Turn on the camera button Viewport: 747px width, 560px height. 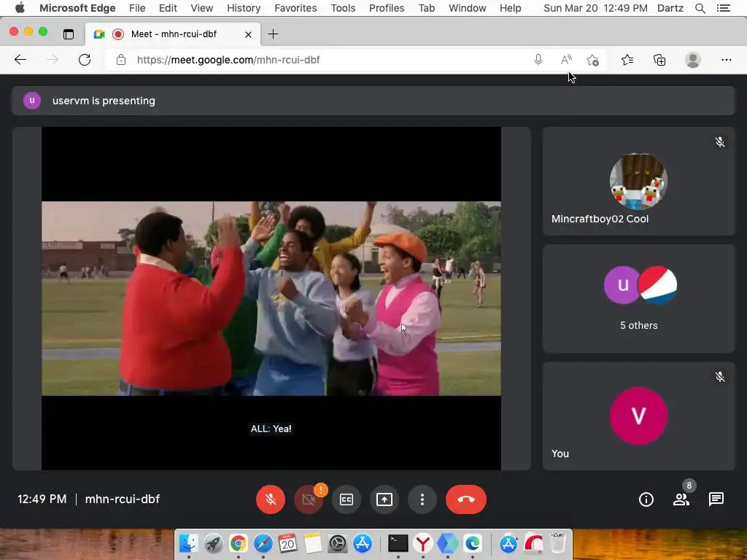click(x=309, y=499)
